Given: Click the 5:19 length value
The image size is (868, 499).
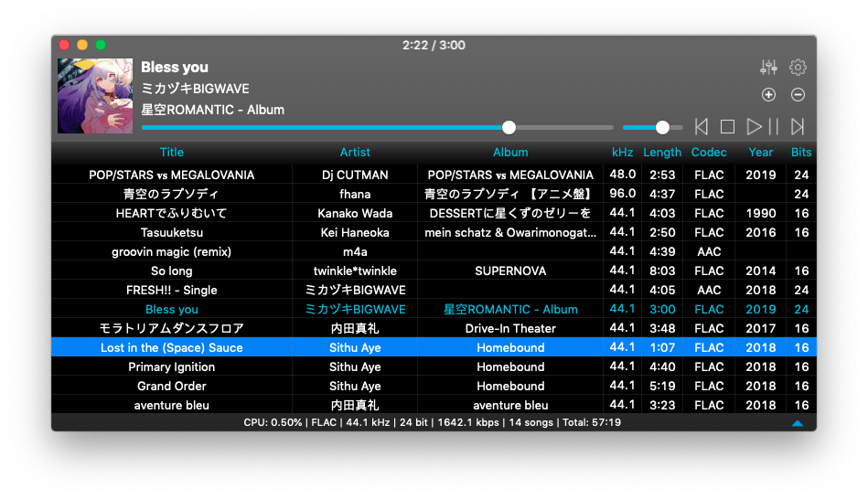Looking at the screenshot, I should click(662, 387).
